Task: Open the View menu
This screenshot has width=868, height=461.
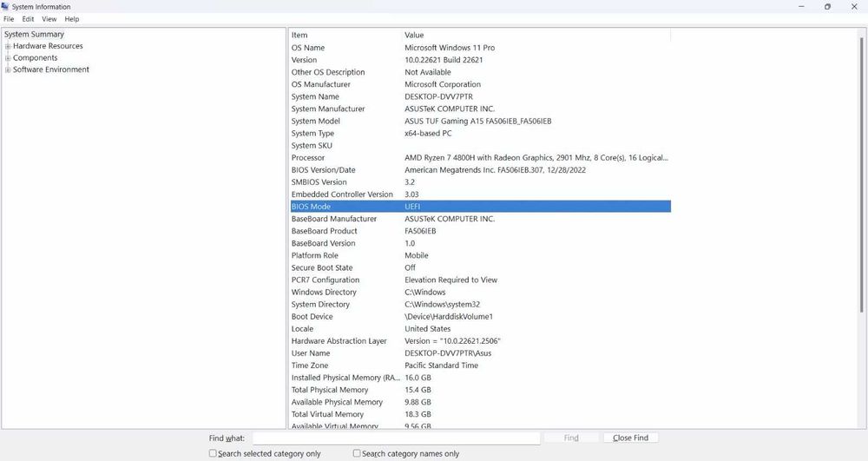Action: pos(49,19)
